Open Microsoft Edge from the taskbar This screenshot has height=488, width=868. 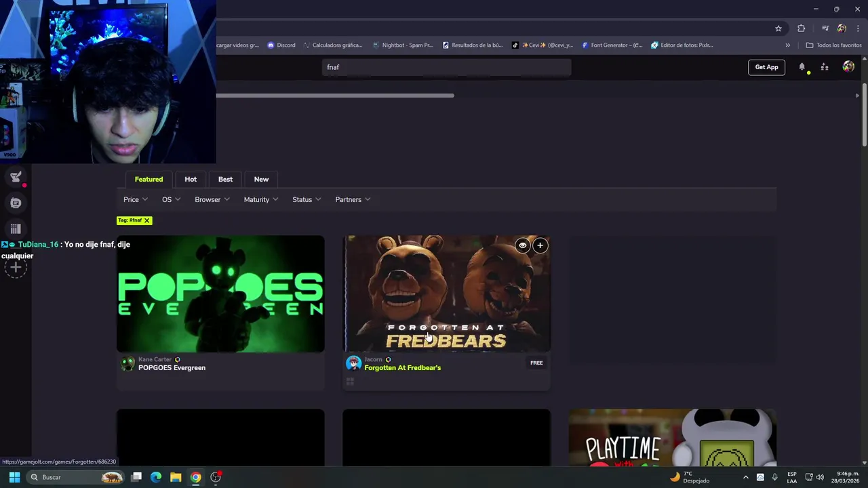click(x=156, y=477)
